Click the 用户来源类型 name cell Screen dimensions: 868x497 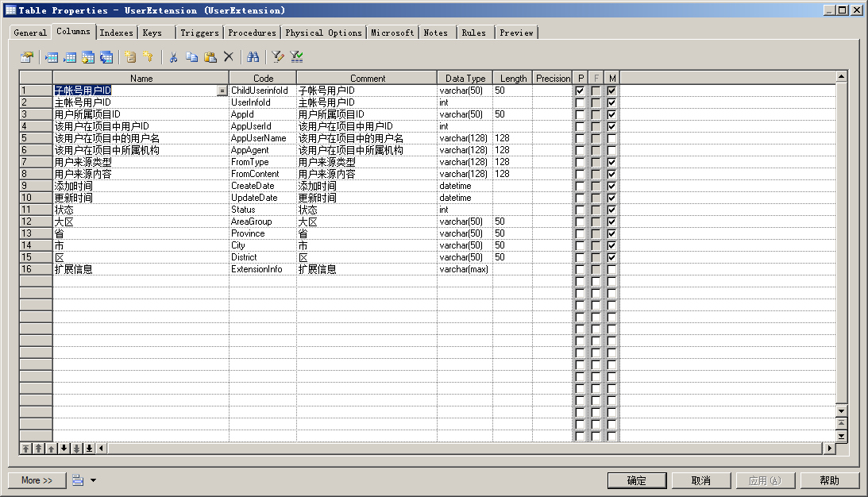point(141,162)
